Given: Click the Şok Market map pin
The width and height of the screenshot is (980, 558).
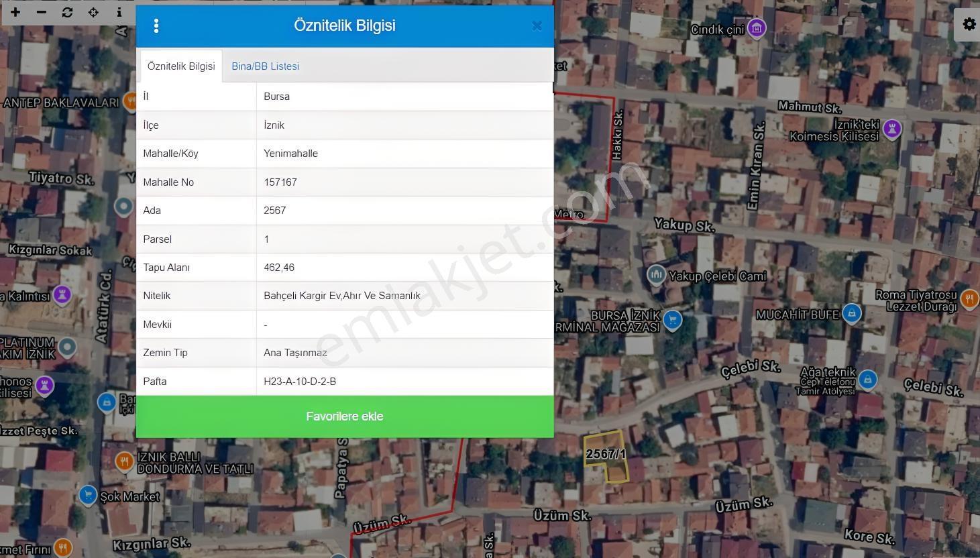Looking at the screenshot, I should pos(88,495).
